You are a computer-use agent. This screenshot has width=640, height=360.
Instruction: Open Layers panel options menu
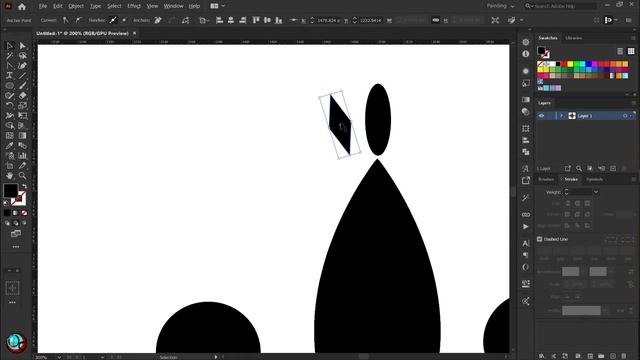[633, 103]
